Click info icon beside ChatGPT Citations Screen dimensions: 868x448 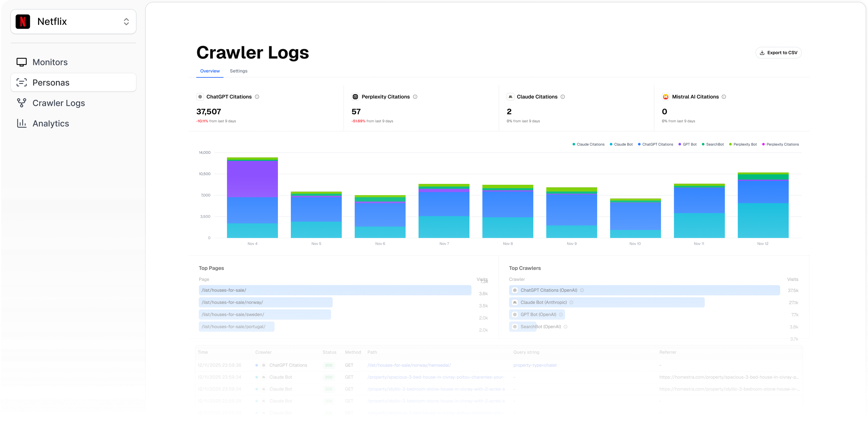[x=257, y=97]
